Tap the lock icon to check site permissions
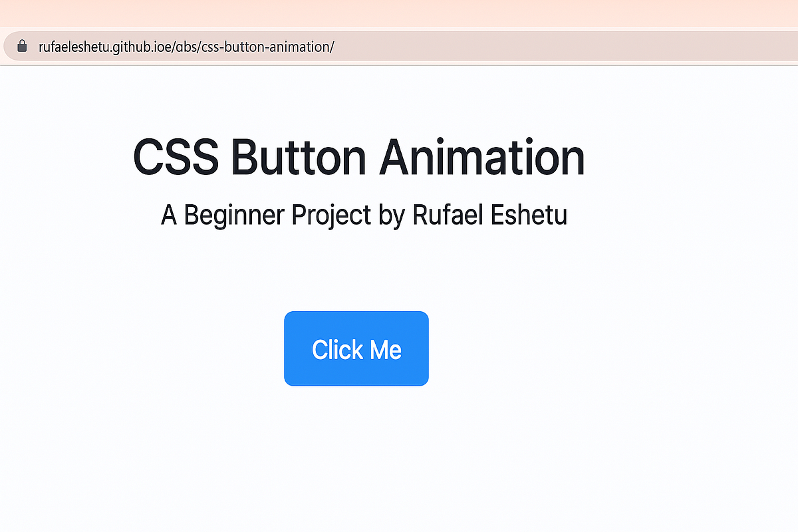Image resolution: width=798 pixels, height=532 pixels. (22, 46)
